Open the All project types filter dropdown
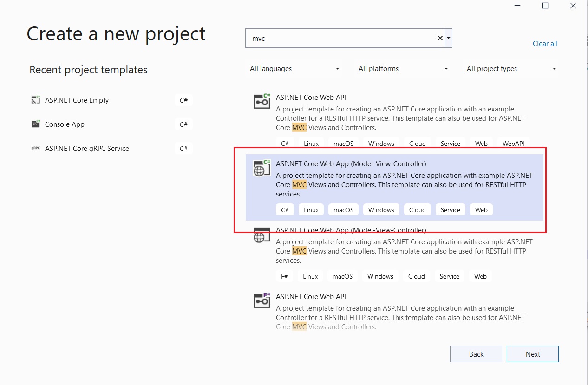This screenshot has width=588, height=385. [x=511, y=69]
